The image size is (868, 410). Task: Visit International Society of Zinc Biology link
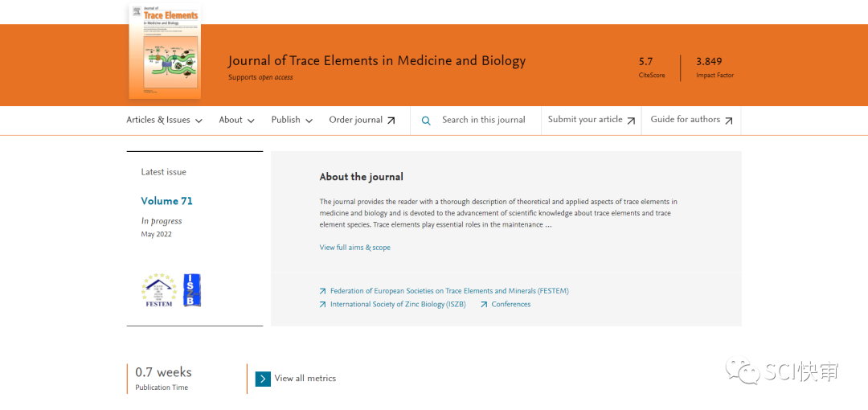click(397, 305)
